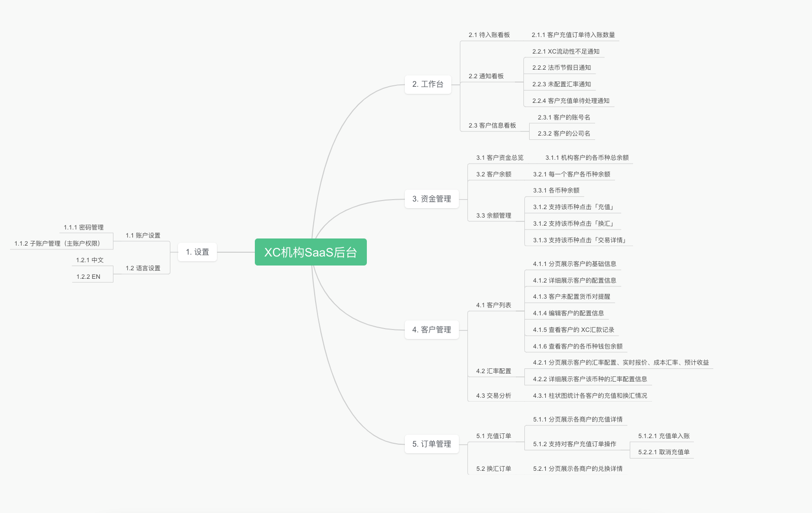The width and height of the screenshot is (812, 513).
Task: Select the 1.1 账户设置 subtopic
Action: coord(143,236)
